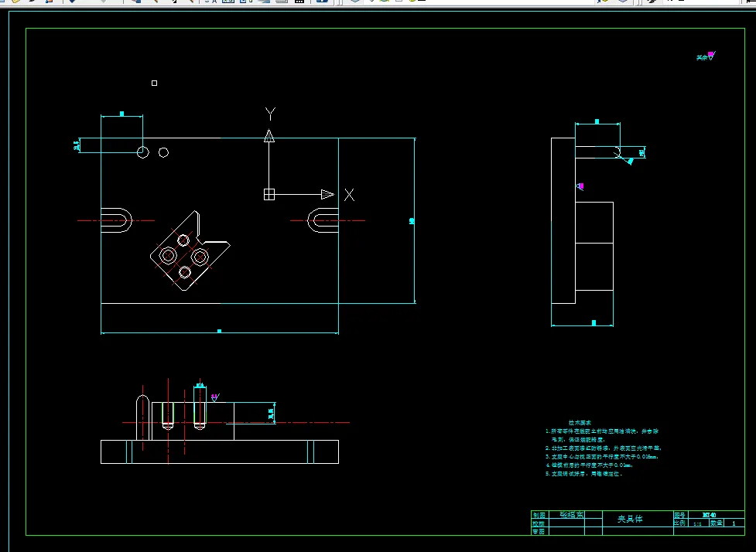Select the left threaded hole in front view
Image resolution: width=756 pixels, height=552 pixels.
pyautogui.click(x=168, y=416)
